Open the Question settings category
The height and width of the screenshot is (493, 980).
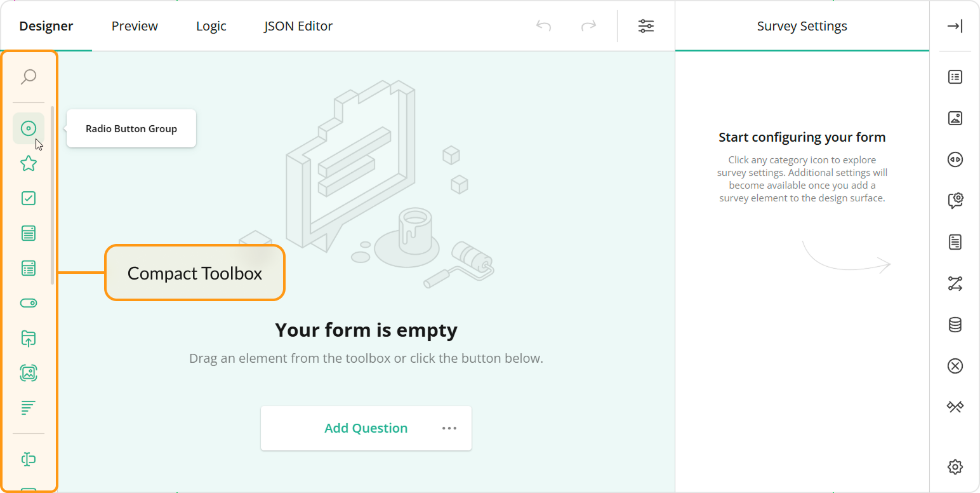pos(955,200)
